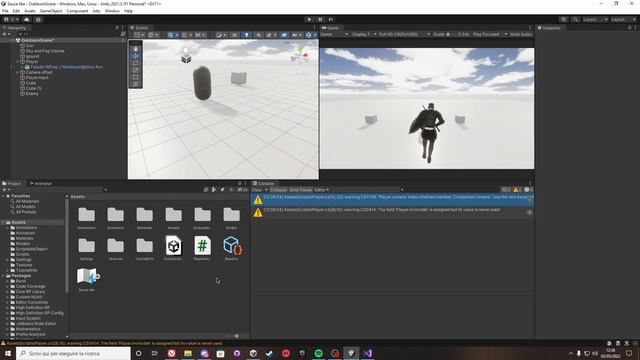The height and width of the screenshot is (360, 640).
Task: Select the Move tool in Scene overlay
Action: 136,56
